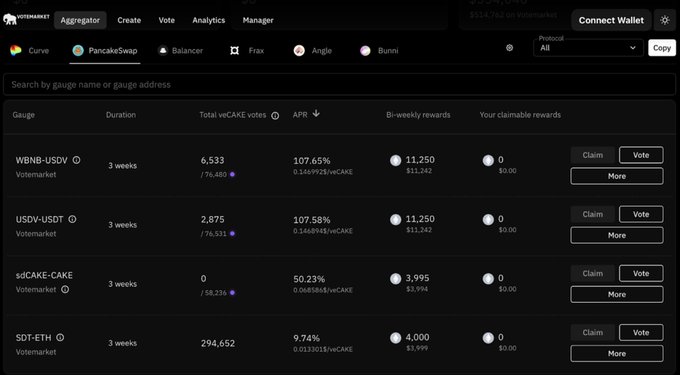
Task: Expand More for the SDT-ETH gauge
Action: [617, 354]
